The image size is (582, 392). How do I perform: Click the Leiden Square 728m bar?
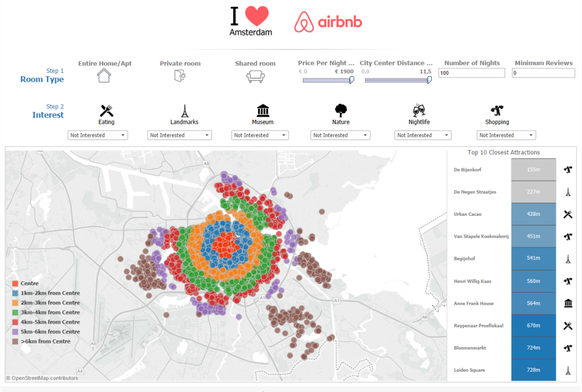(533, 370)
